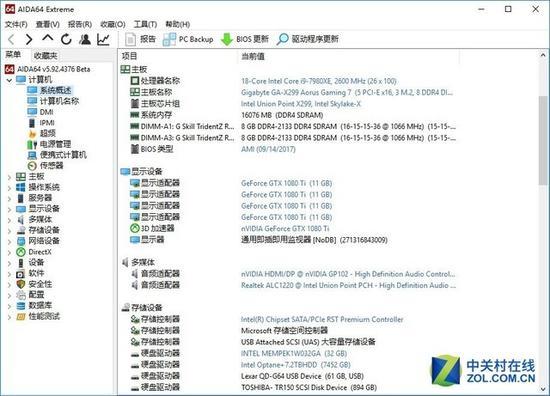This screenshot has width=550, height=396.
Task: Click the refresh icon in toolbar
Action: click(x=66, y=39)
